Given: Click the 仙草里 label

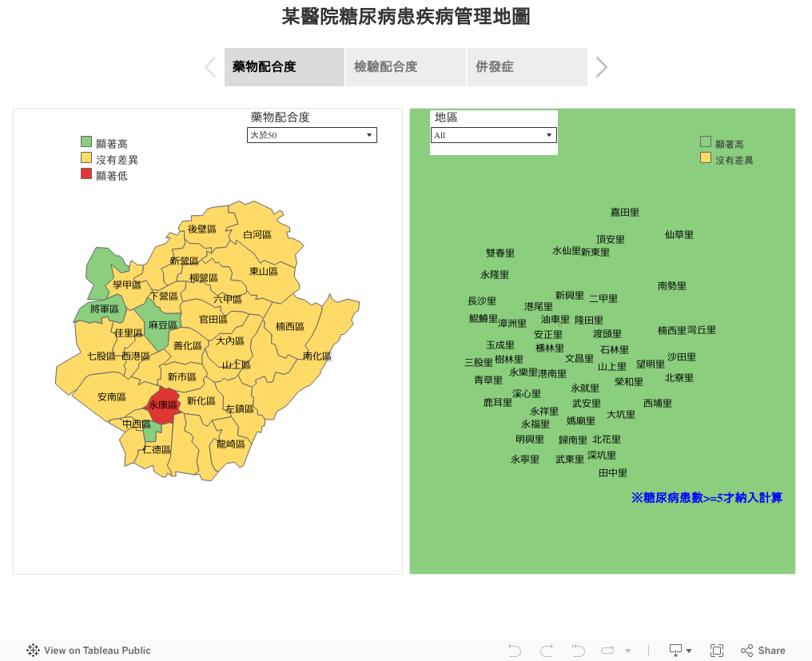Looking at the screenshot, I should click(x=679, y=235).
